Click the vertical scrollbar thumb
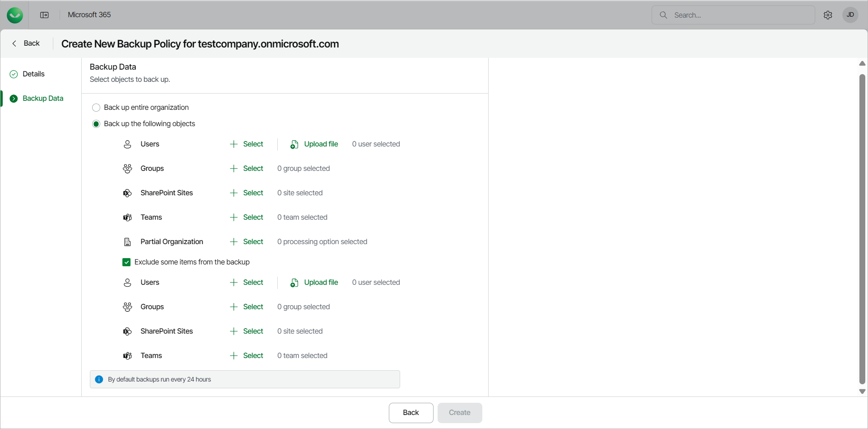This screenshot has height=429, width=868. [862, 229]
